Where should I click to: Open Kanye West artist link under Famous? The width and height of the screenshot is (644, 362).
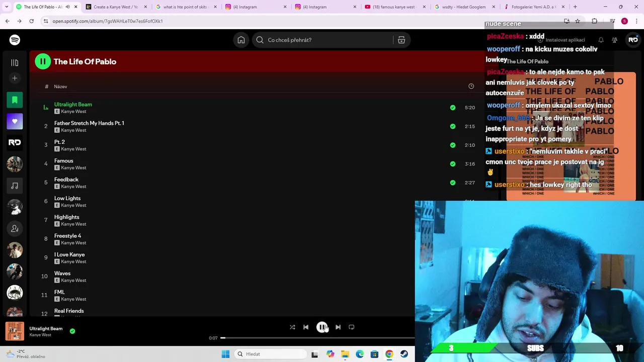[x=73, y=167]
